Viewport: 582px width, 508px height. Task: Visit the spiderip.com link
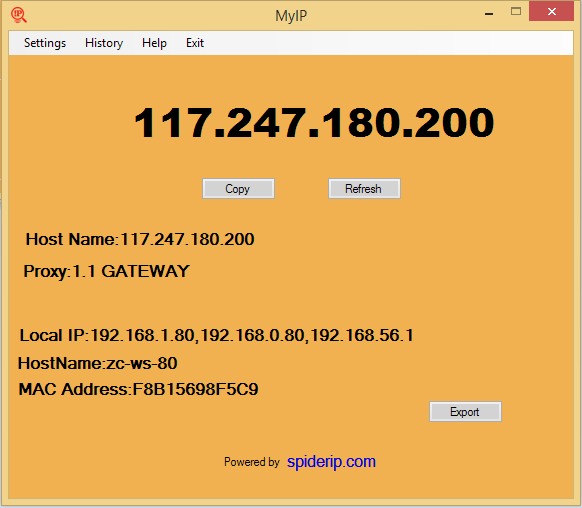(x=331, y=462)
